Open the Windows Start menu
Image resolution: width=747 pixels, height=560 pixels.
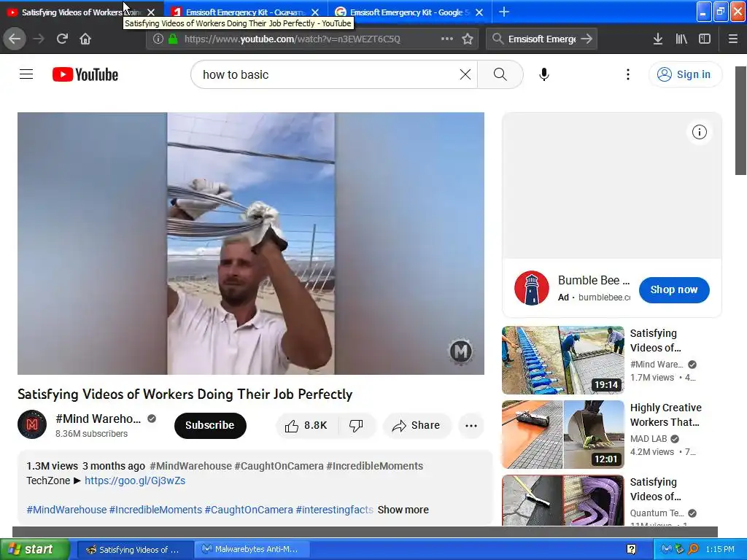click(x=34, y=549)
